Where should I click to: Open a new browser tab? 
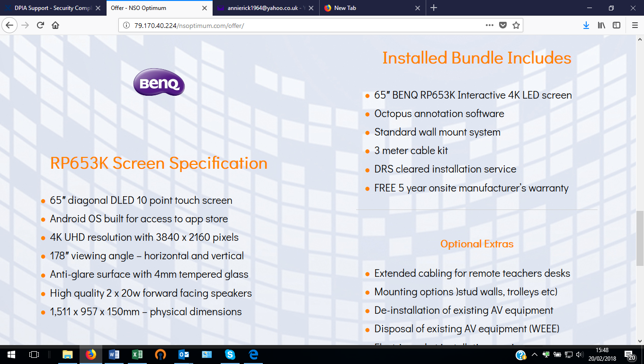click(434, 8)
